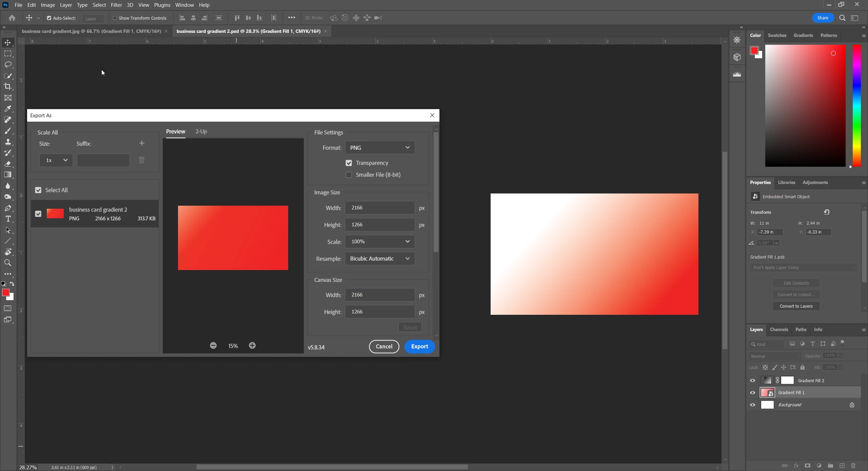Select the Zoom tool
This screenshot has width=868, height=471.
coord(8,263)
